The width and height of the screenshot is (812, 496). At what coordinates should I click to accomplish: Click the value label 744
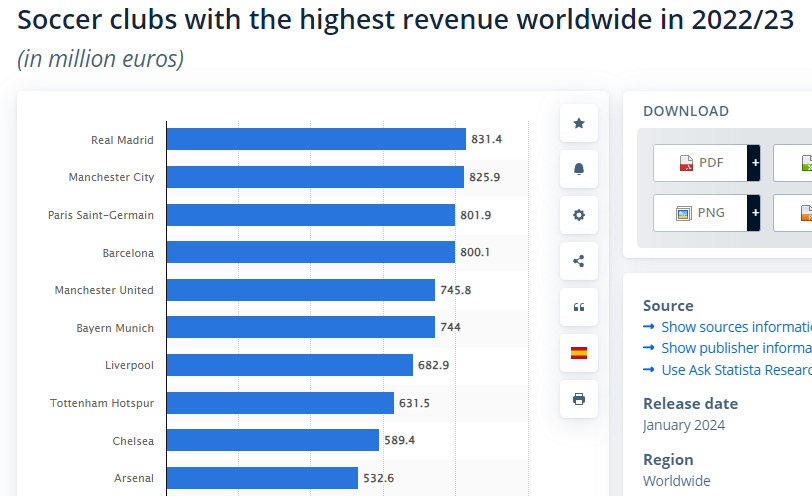tap(450, 327)
